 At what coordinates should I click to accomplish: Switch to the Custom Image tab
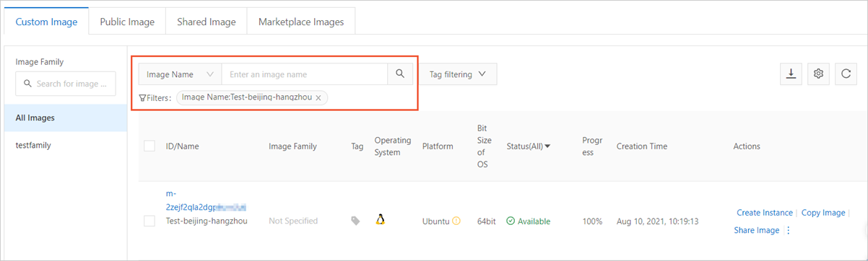(46, 22)
